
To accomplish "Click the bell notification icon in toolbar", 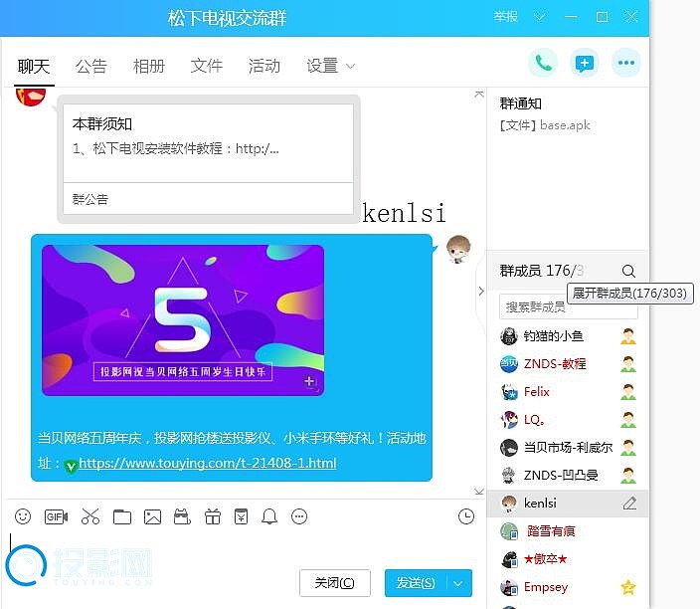I will pos(269,516).
